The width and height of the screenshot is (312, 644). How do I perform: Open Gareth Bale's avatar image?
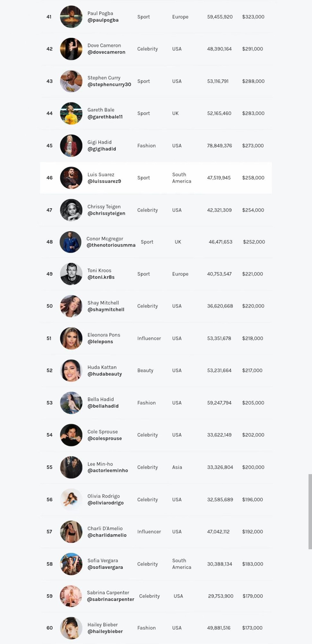coord(71,113)
